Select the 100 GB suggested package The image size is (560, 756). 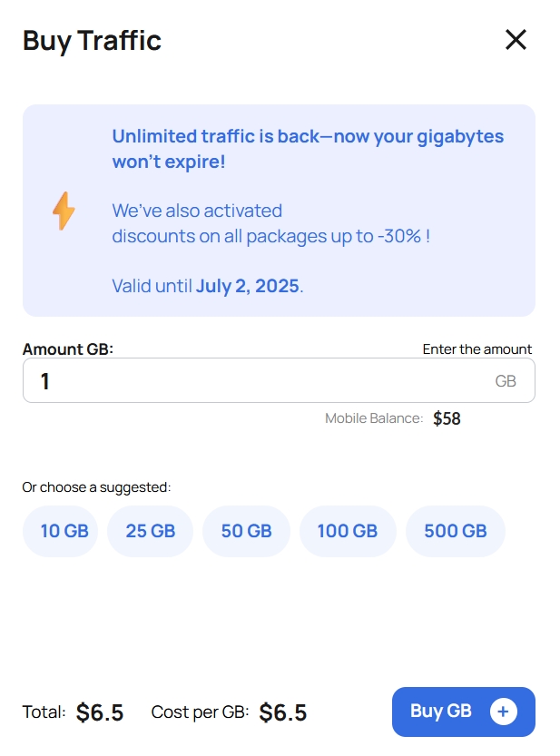pyautogui.click(x=347, y=531)
